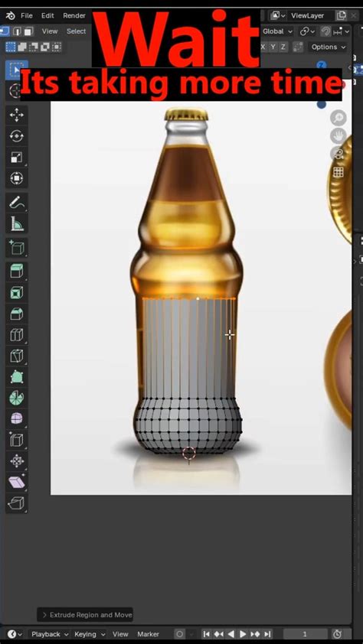Click the timeline clock icon
The width and height of the screenshot is (363, 644).
click(x=338, y=634)
